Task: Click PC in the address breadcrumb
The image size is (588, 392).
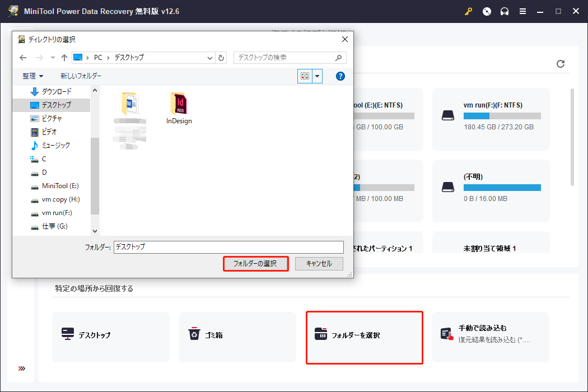Action: (98, 58)
